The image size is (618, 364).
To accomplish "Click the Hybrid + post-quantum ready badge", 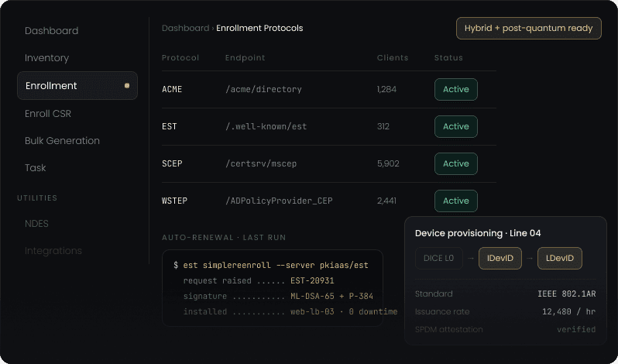I will point(529,29).
